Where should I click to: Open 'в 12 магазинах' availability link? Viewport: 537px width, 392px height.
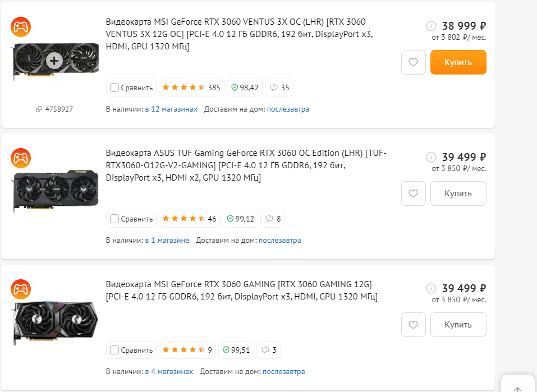171,109
